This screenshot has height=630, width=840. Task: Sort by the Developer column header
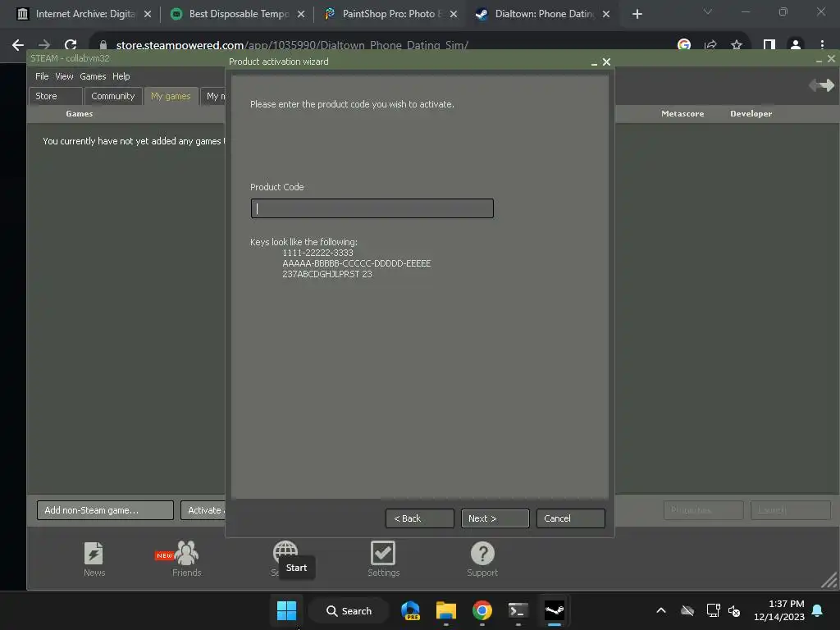pyautogui.click(x=751, y=113)
